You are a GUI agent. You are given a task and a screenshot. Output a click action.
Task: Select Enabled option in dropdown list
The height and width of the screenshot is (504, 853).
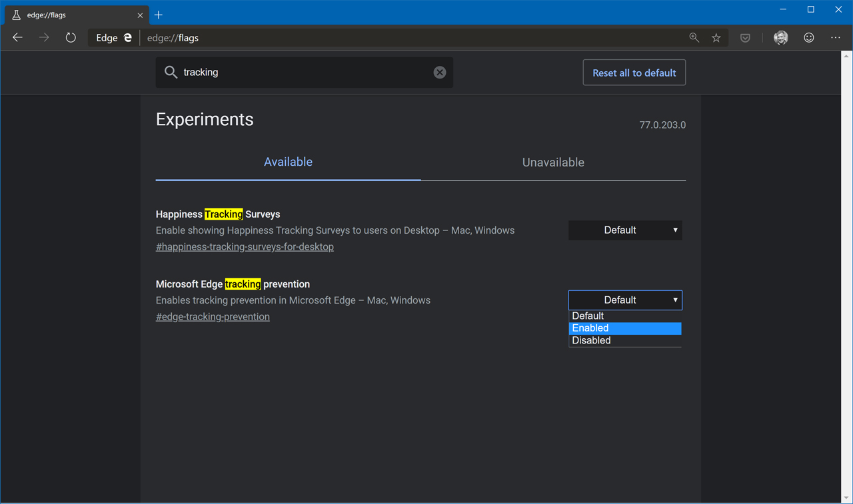tap(624, 328)
